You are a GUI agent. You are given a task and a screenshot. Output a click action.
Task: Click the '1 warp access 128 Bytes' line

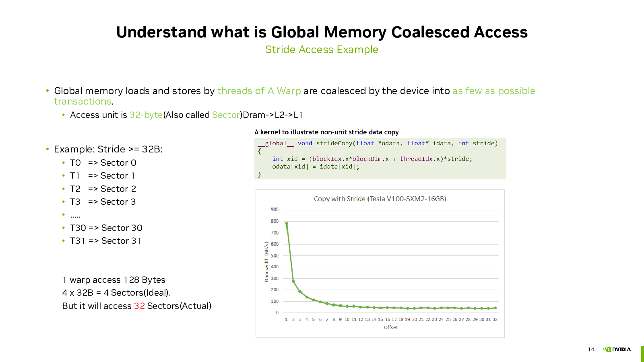(x=114, y=280)
